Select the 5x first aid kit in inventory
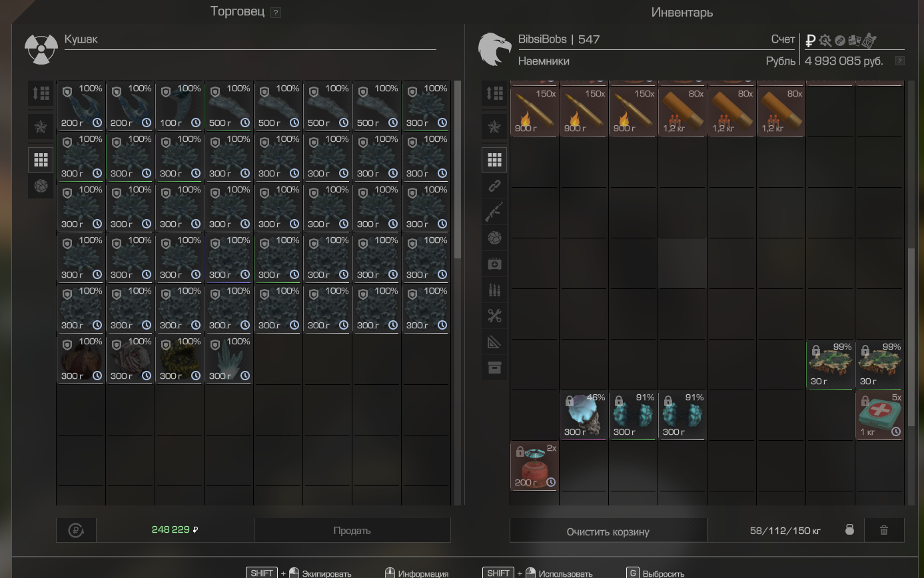This screenshot has height=578, width=924. (x=879, y=415)
